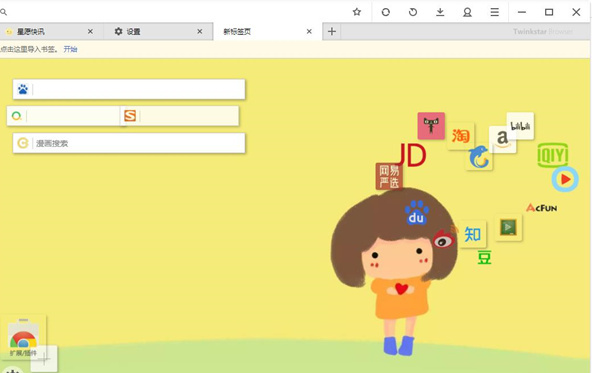
Task: Open the JD shortcut logo
Action: (411, 155)
